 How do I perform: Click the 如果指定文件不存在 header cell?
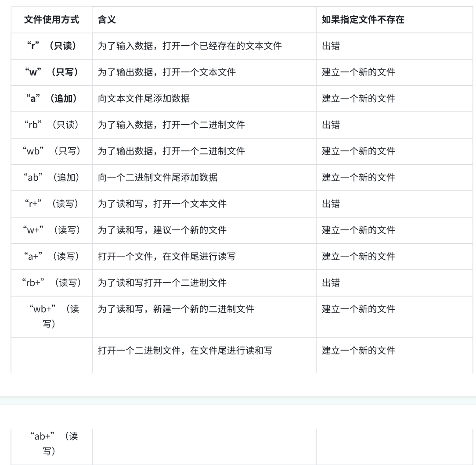pos(394,20)
